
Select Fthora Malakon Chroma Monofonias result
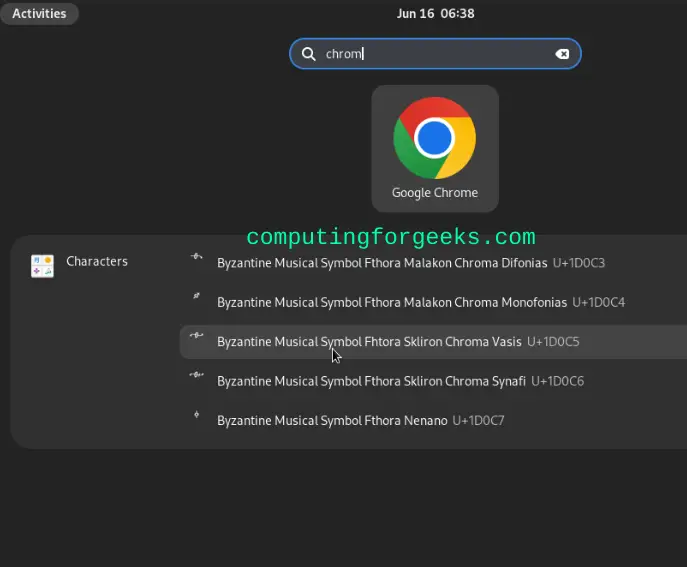coord(434,302)
